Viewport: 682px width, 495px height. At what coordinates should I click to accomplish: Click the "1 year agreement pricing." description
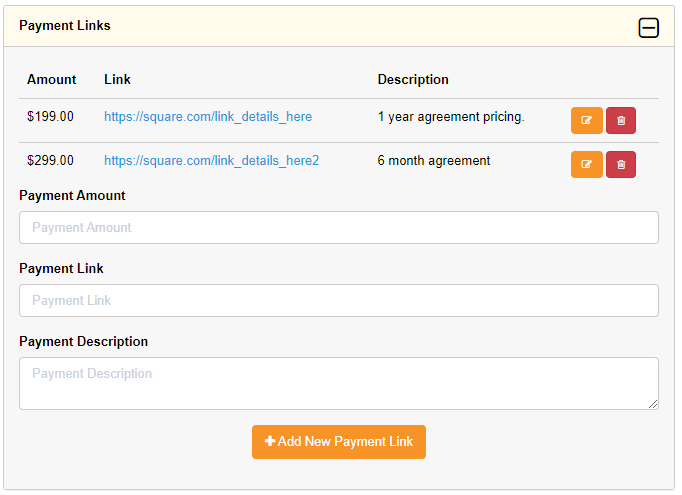point(450,117)
